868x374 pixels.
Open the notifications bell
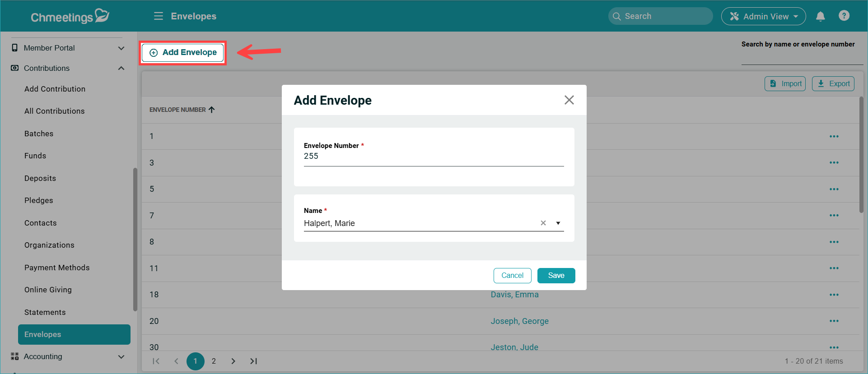[820, 17]
